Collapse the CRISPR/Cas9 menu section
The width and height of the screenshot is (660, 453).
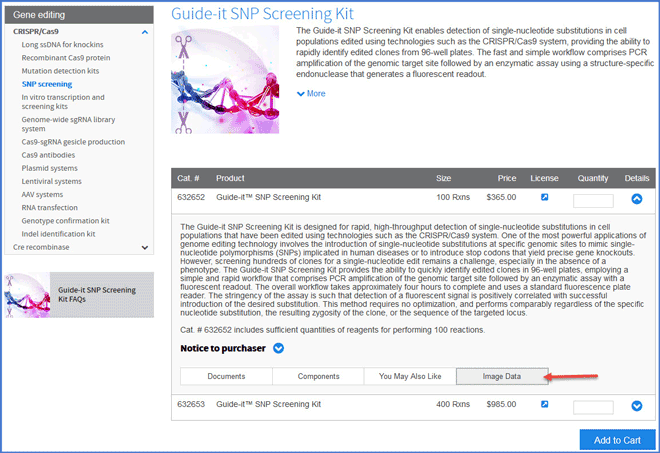point(145,32)
